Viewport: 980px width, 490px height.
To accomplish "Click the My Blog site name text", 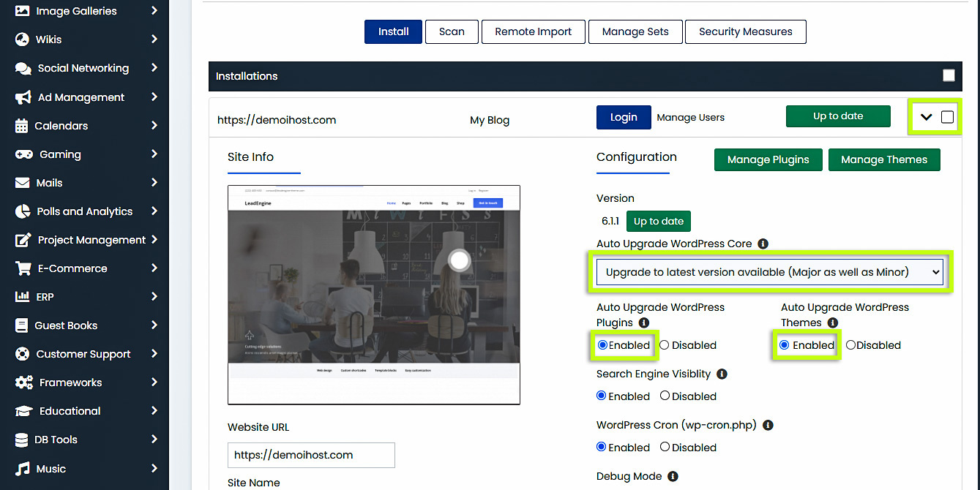I will (490, 120).
